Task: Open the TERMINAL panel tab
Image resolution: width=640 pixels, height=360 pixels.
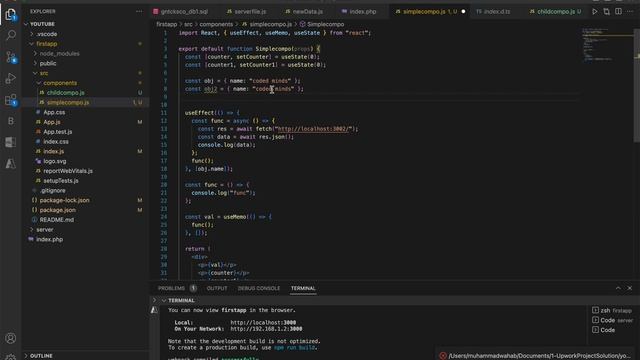Action: click(x=303, y=288)
